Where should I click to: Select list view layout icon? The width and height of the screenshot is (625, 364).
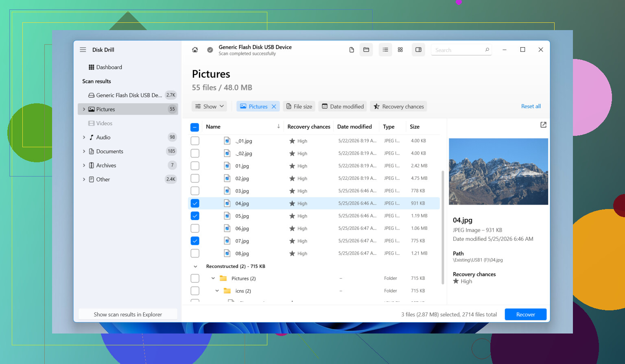coord(385,50)
